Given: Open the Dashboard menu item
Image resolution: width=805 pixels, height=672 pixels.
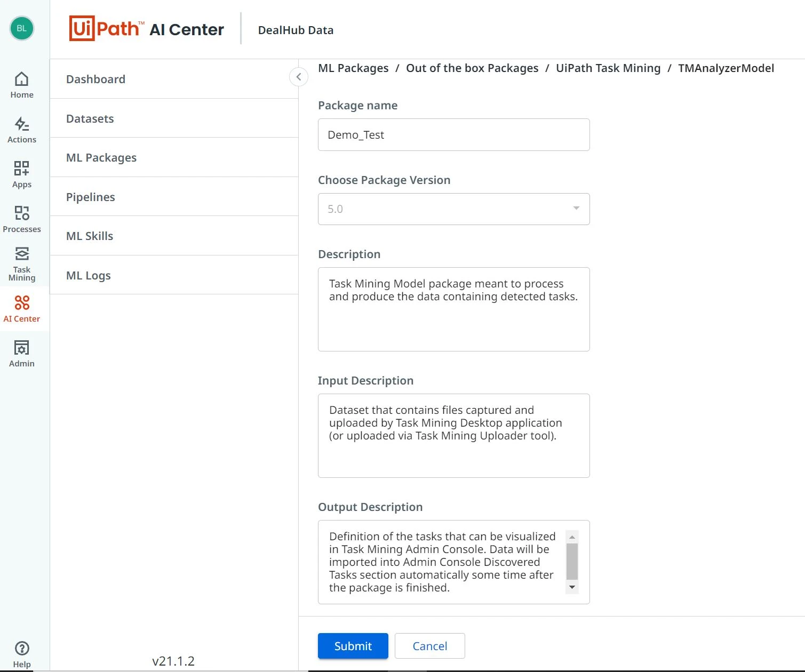Looking at the screenshot, I should (174, 79).
